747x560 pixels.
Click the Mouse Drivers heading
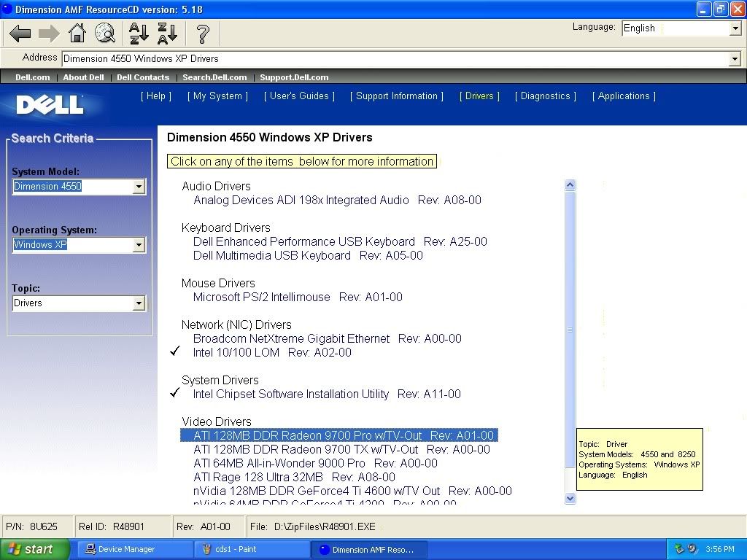(x=218, y=284)
